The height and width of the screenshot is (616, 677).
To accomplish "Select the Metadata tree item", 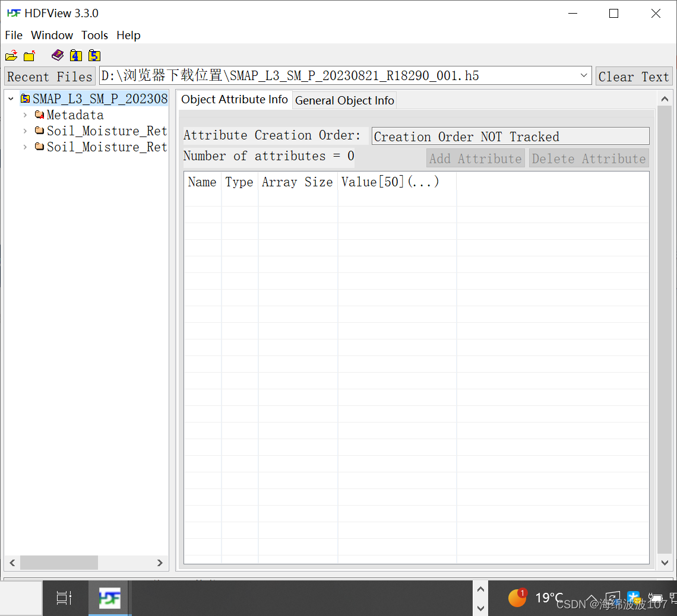I will [x=75, y=115].
